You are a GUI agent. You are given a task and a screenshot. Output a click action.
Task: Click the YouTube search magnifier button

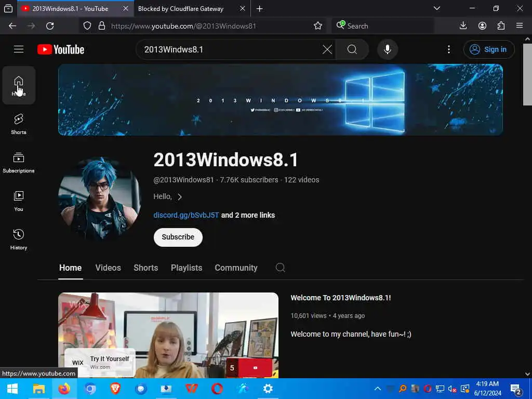click(352, 49)
